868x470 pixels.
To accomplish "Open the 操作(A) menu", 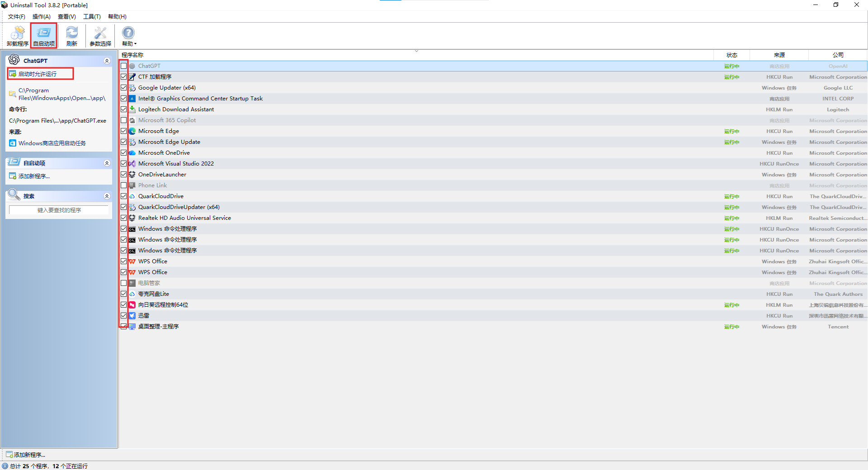I will (x=42, y=17).
